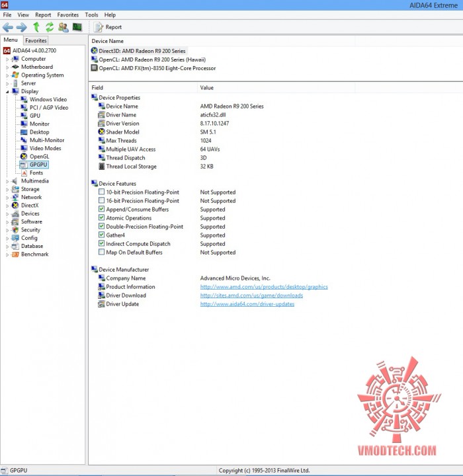
Task: Toggle the Gather4 checkbox
Action: coord(101,235)
